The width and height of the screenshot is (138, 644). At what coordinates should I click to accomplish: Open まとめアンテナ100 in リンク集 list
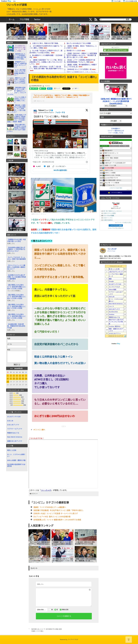[x=14, y=416]
